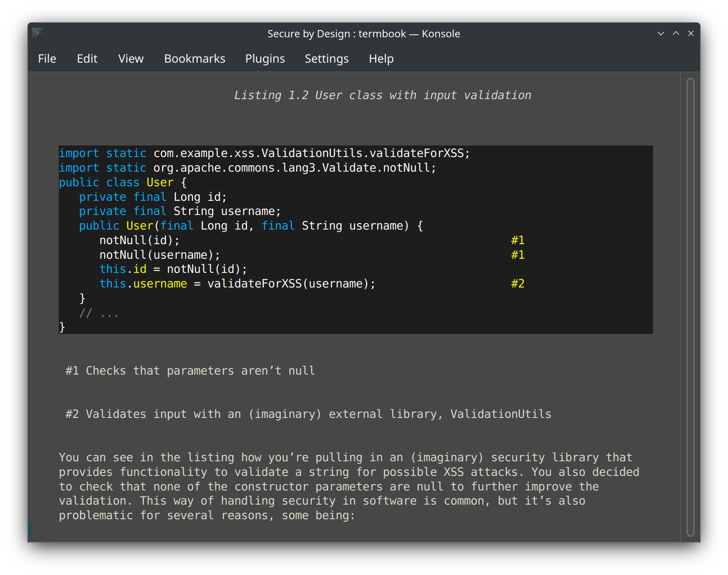Click the paragraph line starting 'You can see in the listing'

346,457
